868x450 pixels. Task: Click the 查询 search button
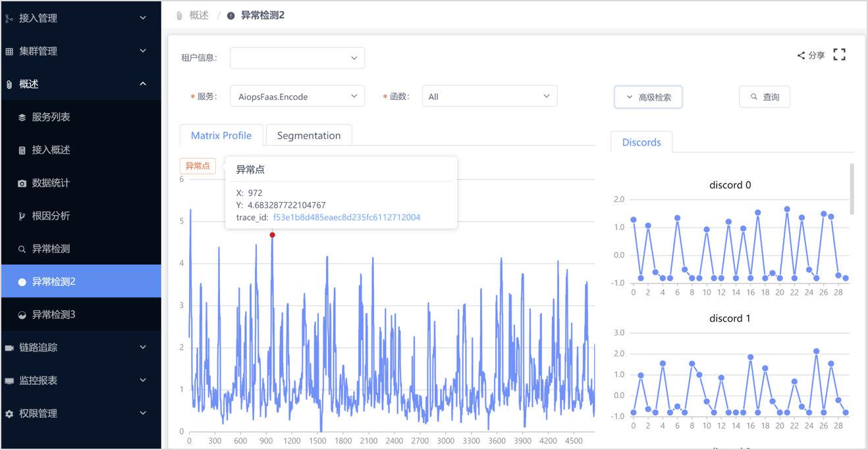pyautogui.click(x=765, y=97)
